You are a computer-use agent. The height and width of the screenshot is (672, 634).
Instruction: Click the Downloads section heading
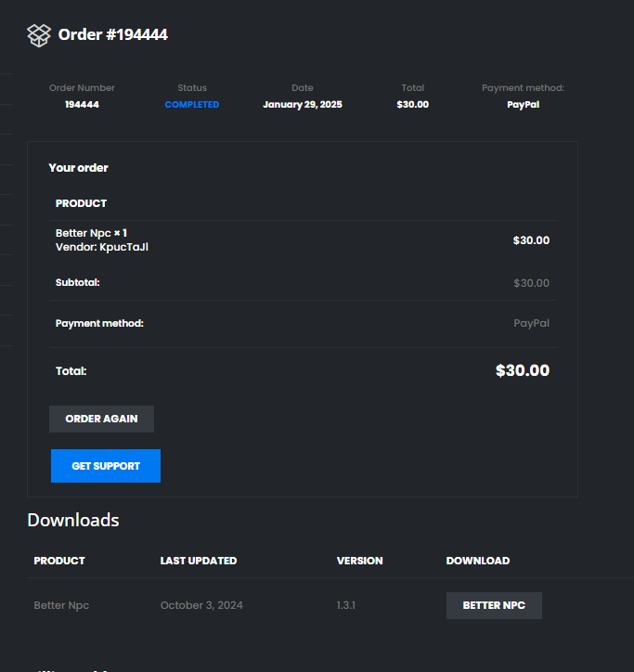[x=73, y=520]
